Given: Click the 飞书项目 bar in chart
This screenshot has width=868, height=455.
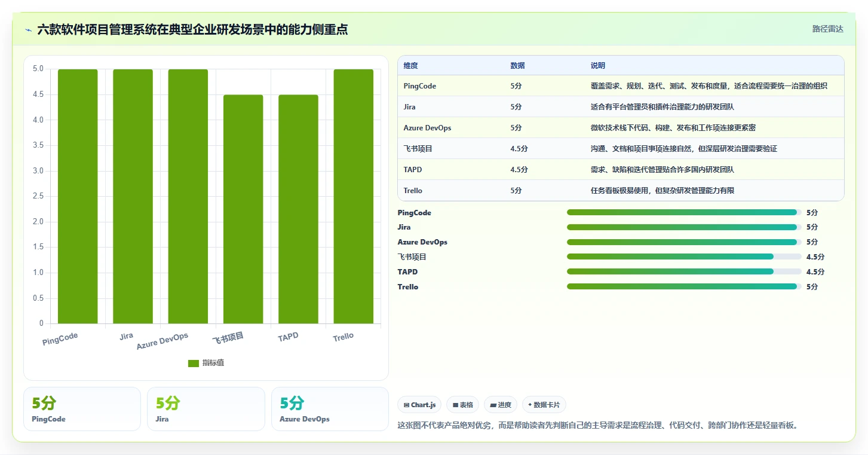Looking at the screenshot, I should coord(243,209).
